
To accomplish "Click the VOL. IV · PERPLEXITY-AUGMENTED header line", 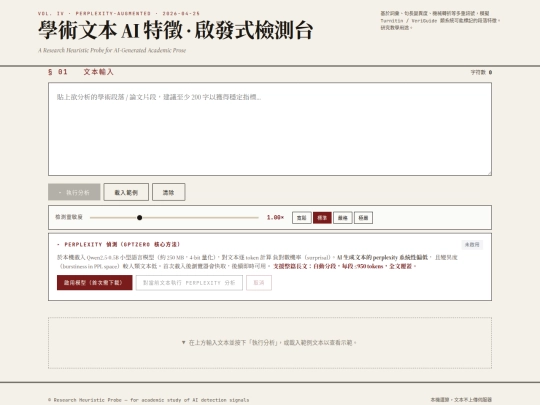I will pyautogui.click(x=119, y=13).
